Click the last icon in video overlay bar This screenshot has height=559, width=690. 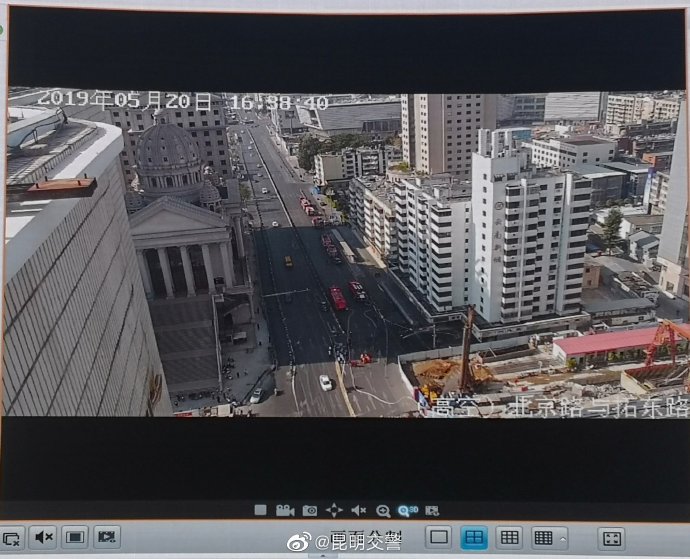(432, 510)
